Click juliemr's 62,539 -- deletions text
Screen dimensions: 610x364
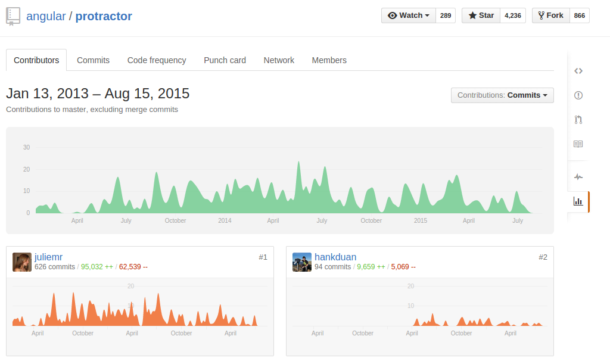click(133, 267)
